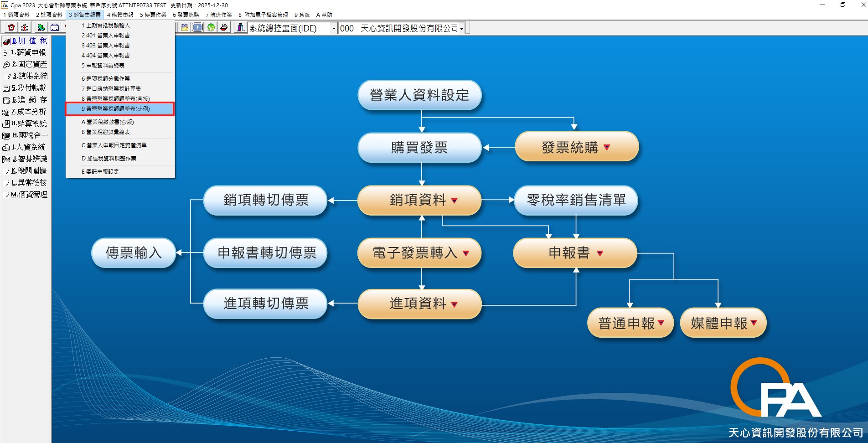Click the yellow notepad toolbar icon
The height and width of the screenshot is (443, 868).
click(x=185, y=27)
